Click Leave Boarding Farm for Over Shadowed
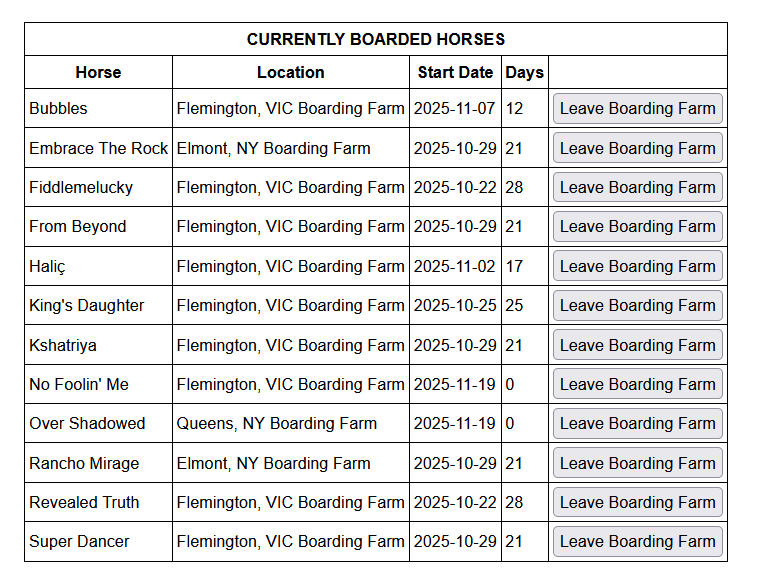This screenshot has height=573, width=760. tap(637, 423)
